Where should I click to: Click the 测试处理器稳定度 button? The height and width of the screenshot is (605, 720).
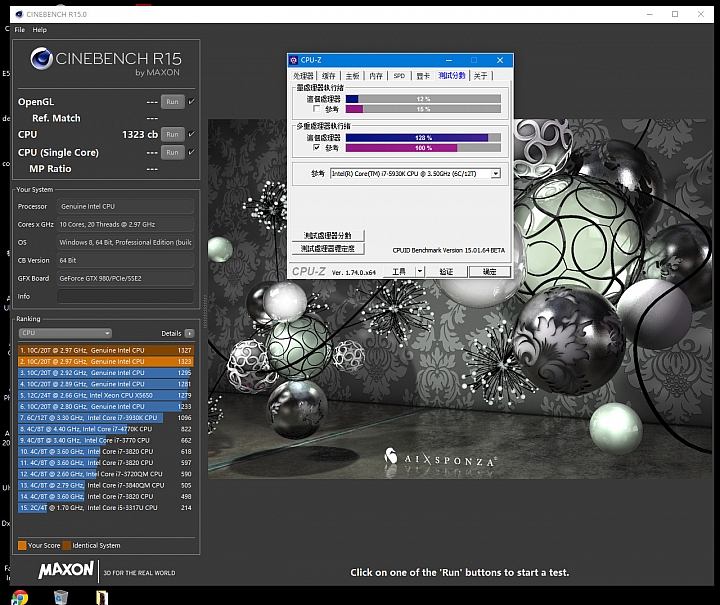328,249
